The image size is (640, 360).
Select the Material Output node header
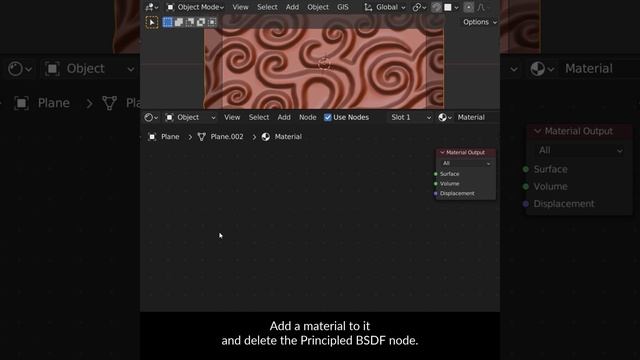click(466, 153)
